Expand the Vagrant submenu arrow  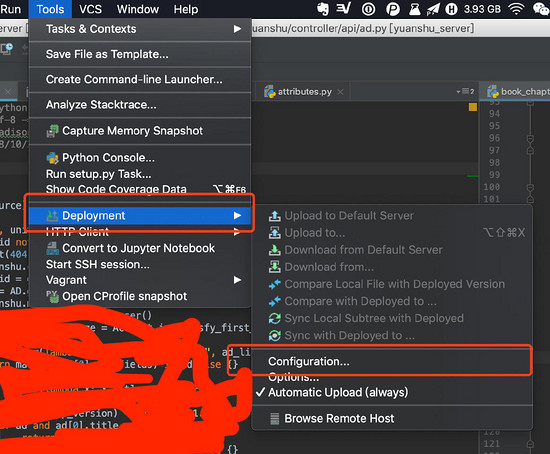[237, 280]
